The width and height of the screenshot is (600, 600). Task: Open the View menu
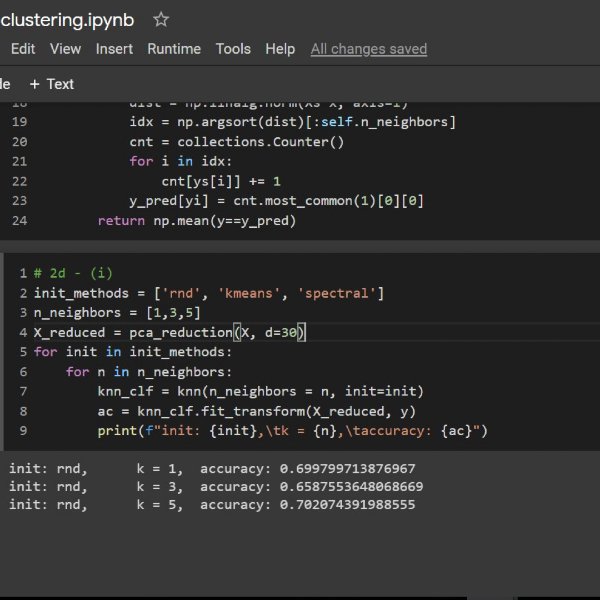pyautogui.click(x=65, y=49)
